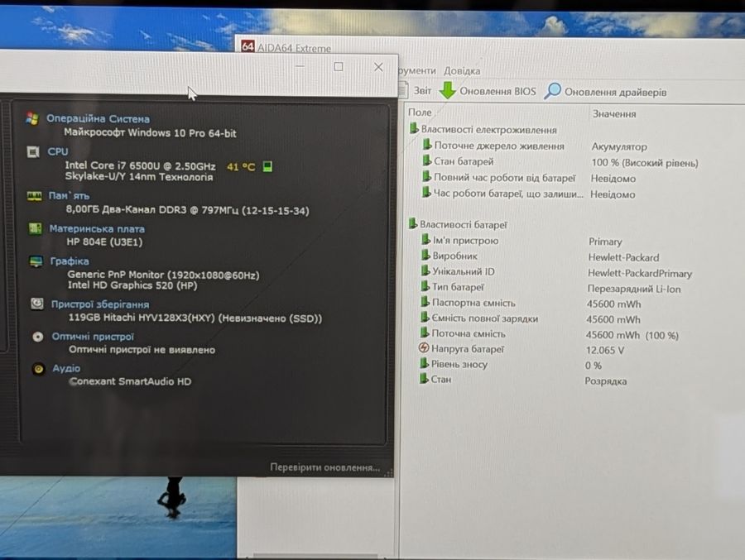Click the Звіт report page icon
Viewport: 745px width, 560px height.
click(x=403, y=89)
